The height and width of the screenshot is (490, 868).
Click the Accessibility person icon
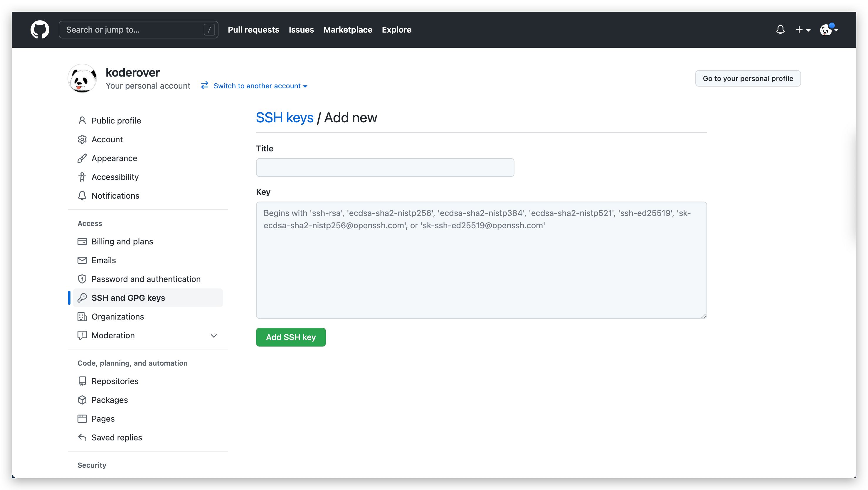click(83, 177)
